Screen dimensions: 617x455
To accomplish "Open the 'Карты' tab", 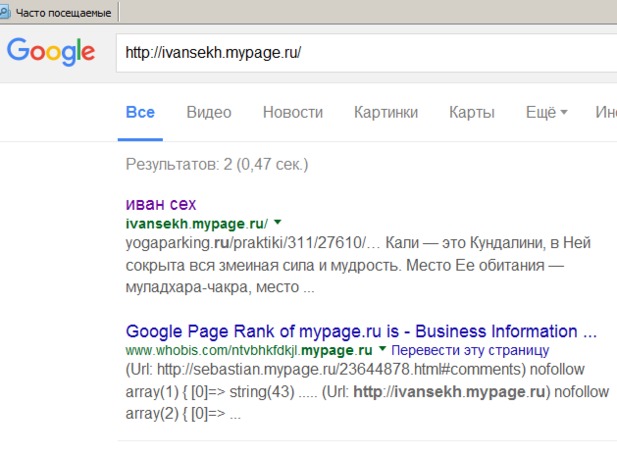I will tap(472, 113).
